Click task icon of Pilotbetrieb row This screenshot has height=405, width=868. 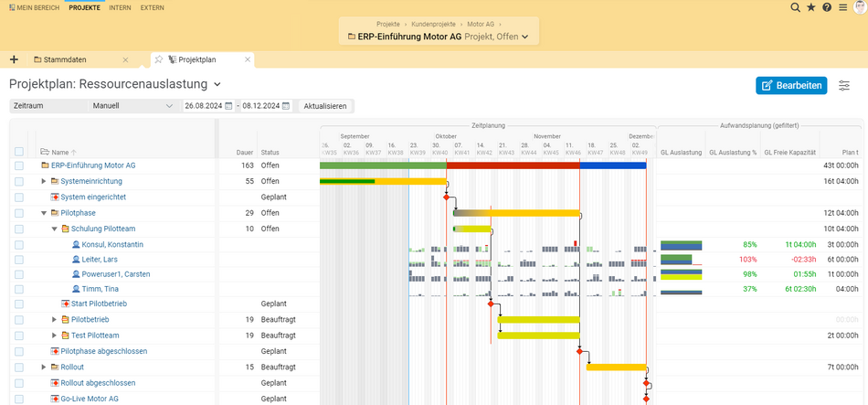(x=65, y=319)
